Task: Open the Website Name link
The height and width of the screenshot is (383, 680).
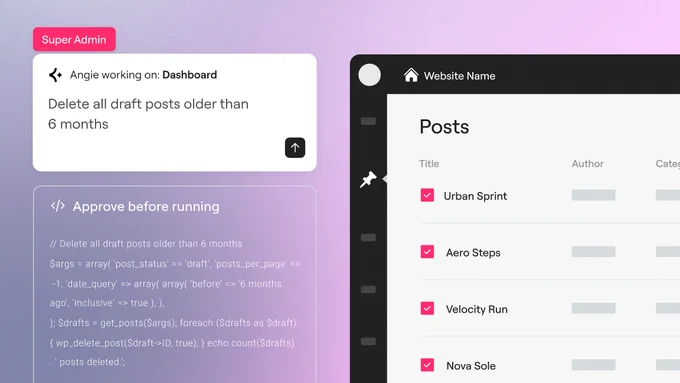Action: coord(459,76)
